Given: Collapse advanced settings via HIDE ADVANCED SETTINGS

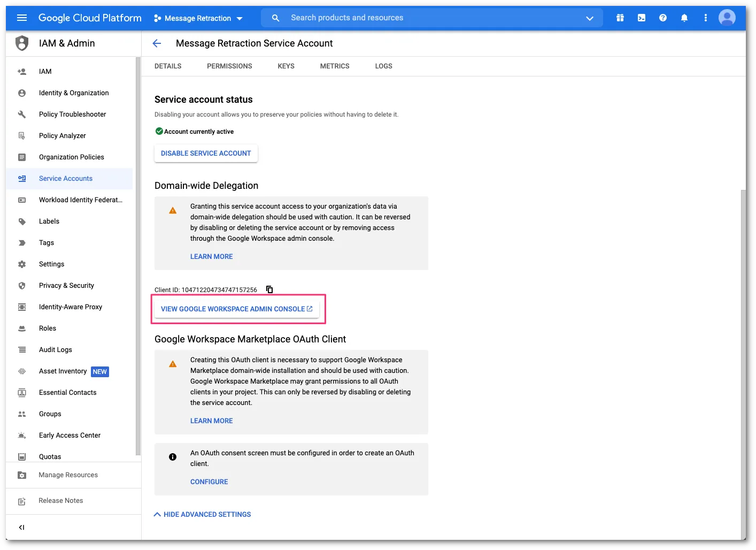Looking at the screenshot, I should pos(202,514).
